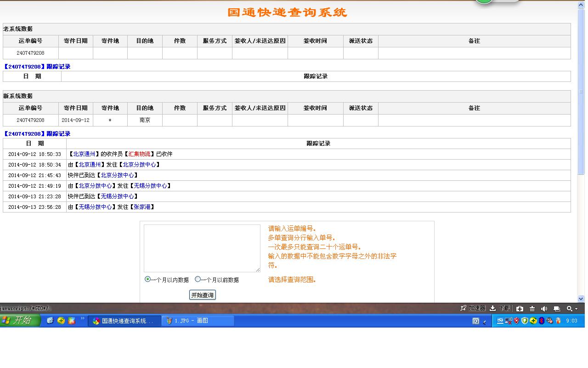Click the 2014-09-12 寄件日期 cell
The width and height of the screenshot is (588, 368).
76,120
